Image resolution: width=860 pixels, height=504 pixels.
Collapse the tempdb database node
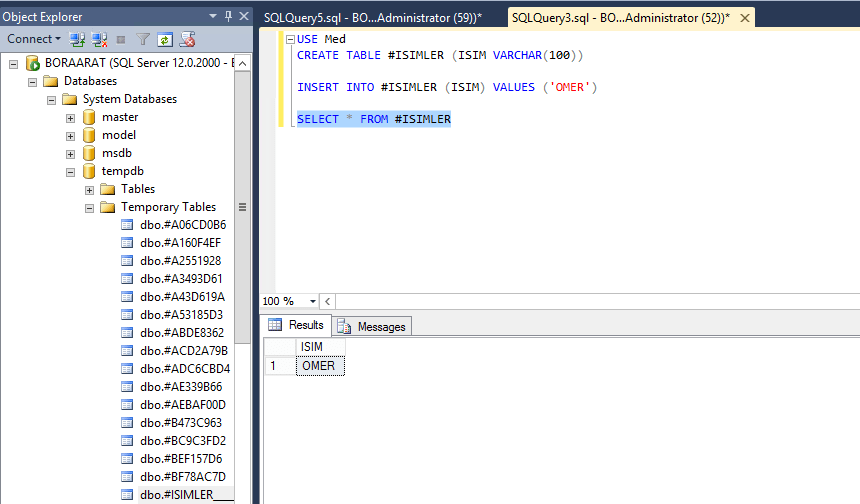click(x=70, y=172)
